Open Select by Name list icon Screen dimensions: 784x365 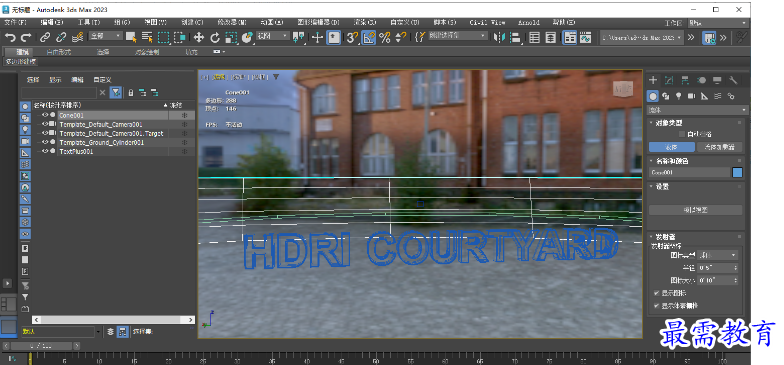point(147,37)
